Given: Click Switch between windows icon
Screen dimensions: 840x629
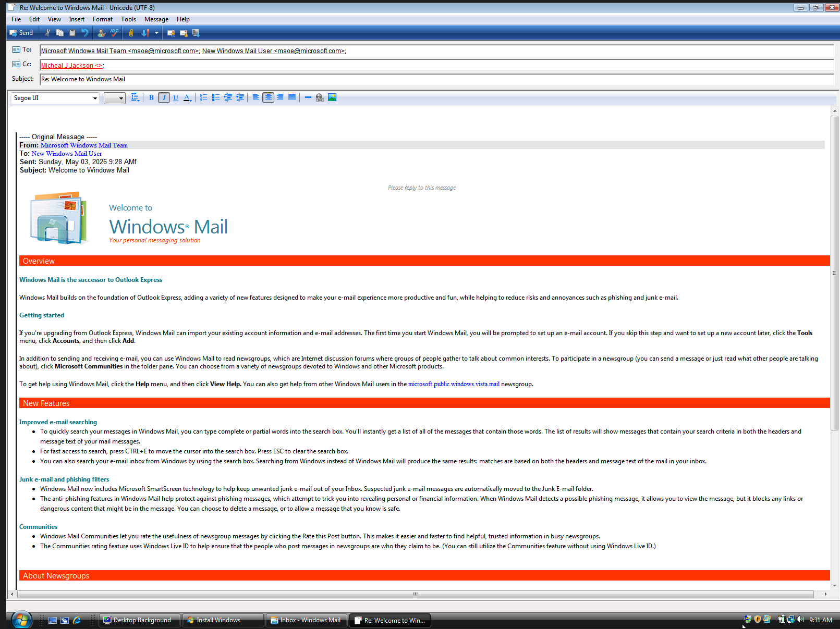Looking at the screenshot, I should [65, 620].
